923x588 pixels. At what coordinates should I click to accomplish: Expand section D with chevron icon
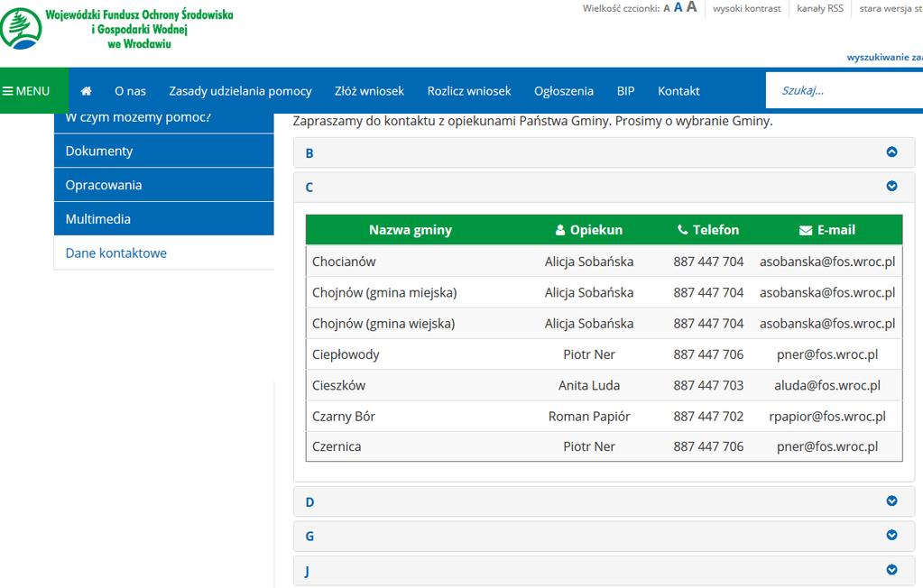[891, 501]
